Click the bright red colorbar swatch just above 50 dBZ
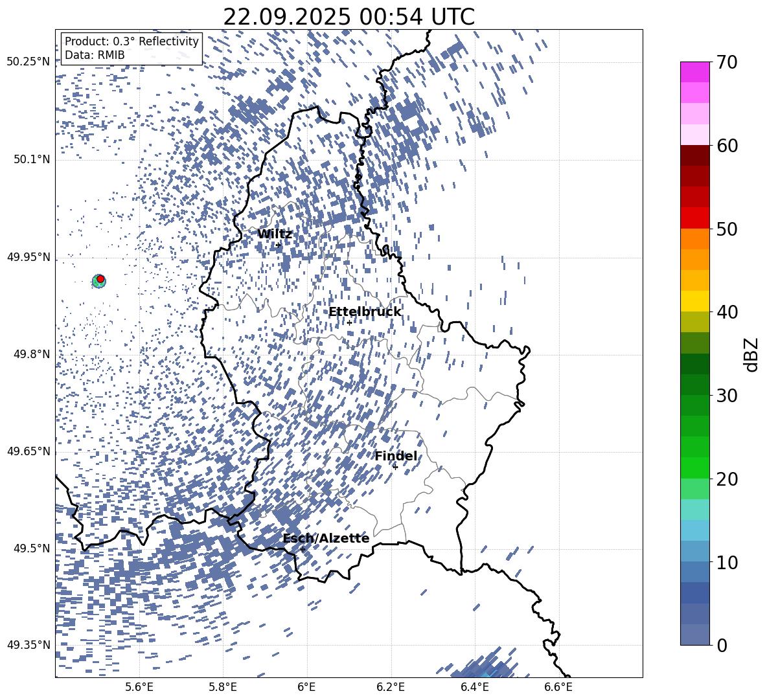 tap(694, 218)
